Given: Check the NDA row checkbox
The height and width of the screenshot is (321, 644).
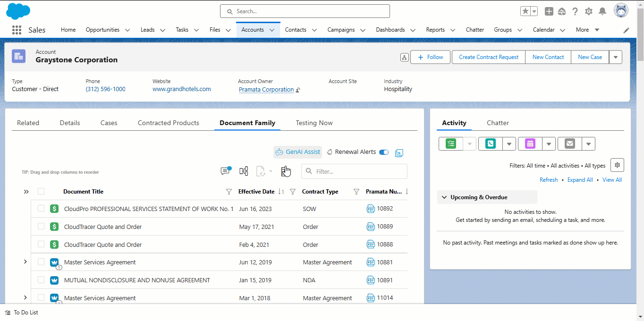Looking at the screenshot, I should 41,279.
